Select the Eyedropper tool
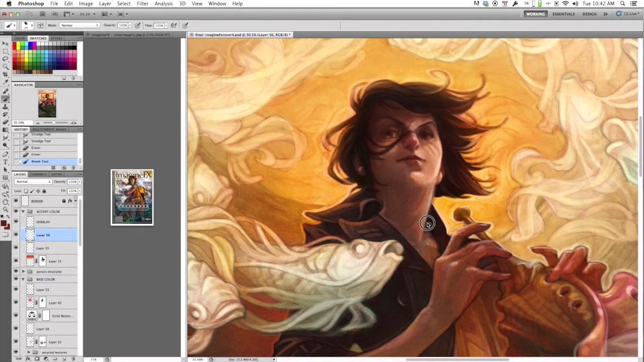 pyautogui.click(x=6, y=82)
